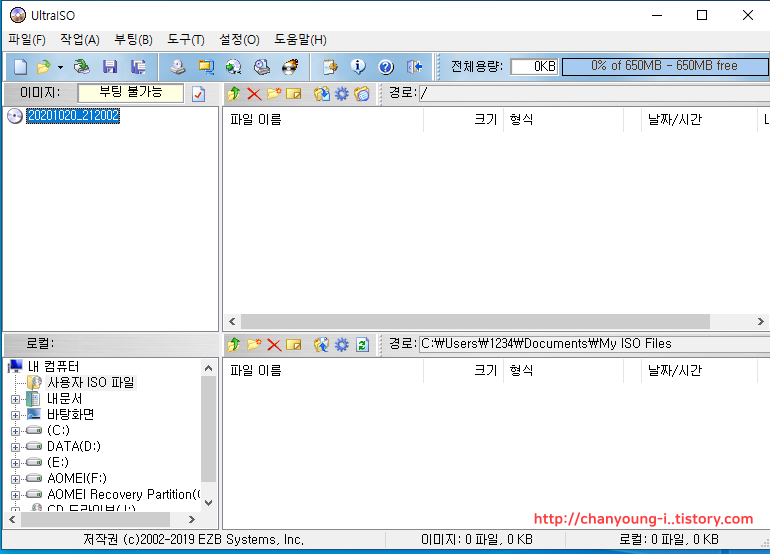This screenshot has width=770, height=554.
Task: Click the 전체용량 0KB field
Action: coord(534,66)
